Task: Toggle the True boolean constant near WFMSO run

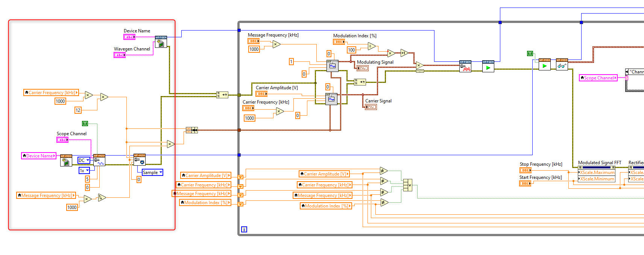Action: (530, 53)
